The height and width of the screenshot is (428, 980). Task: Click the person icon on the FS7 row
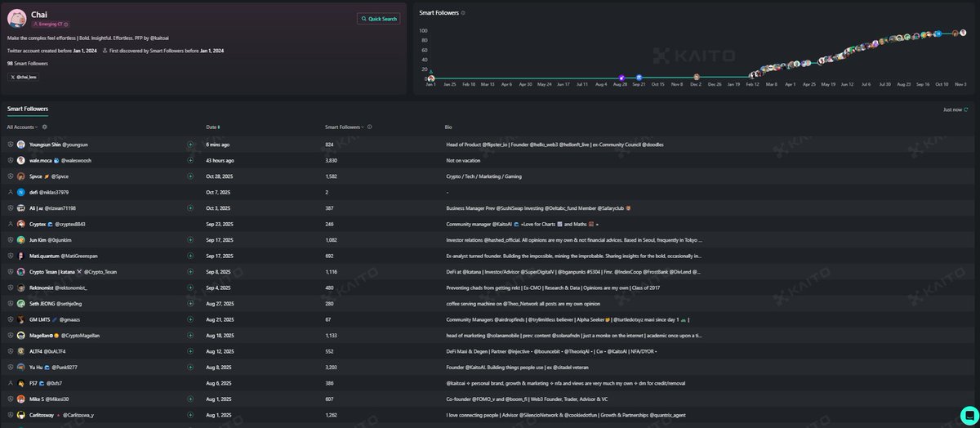(11, 383)
